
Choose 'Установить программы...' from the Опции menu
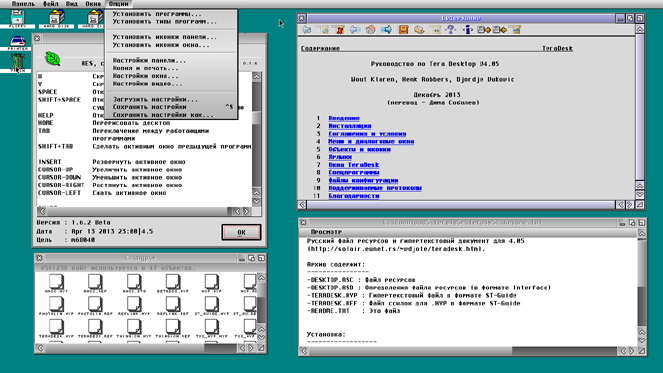coord(171,14)
